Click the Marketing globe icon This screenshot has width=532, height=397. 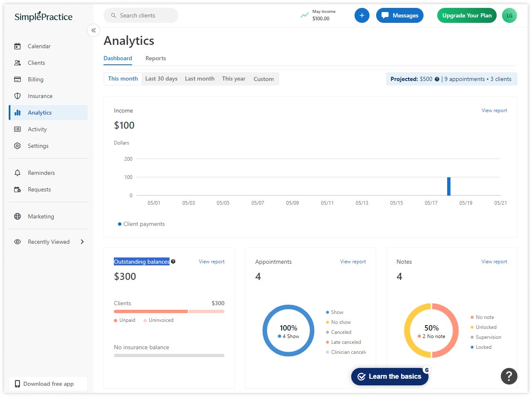(17, 216)
